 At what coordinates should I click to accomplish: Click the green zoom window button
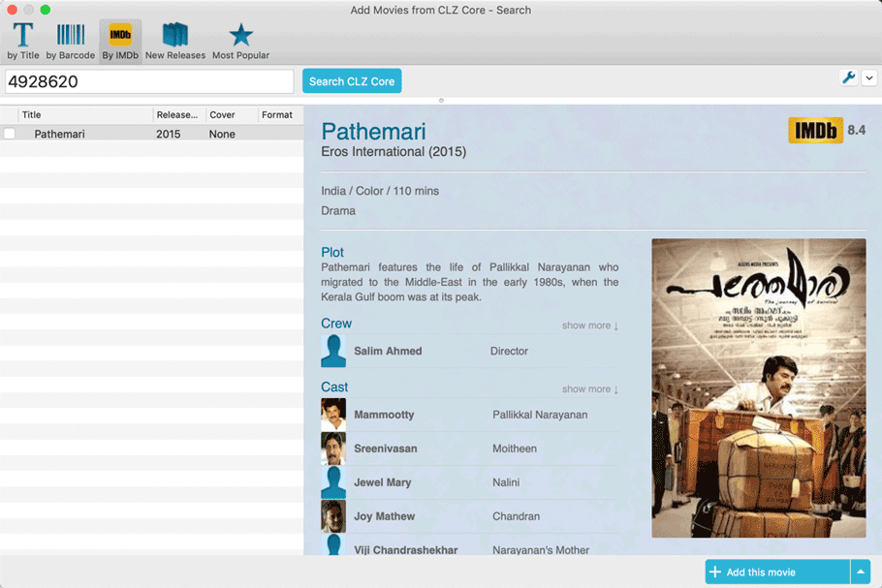[x=45, y=10]
